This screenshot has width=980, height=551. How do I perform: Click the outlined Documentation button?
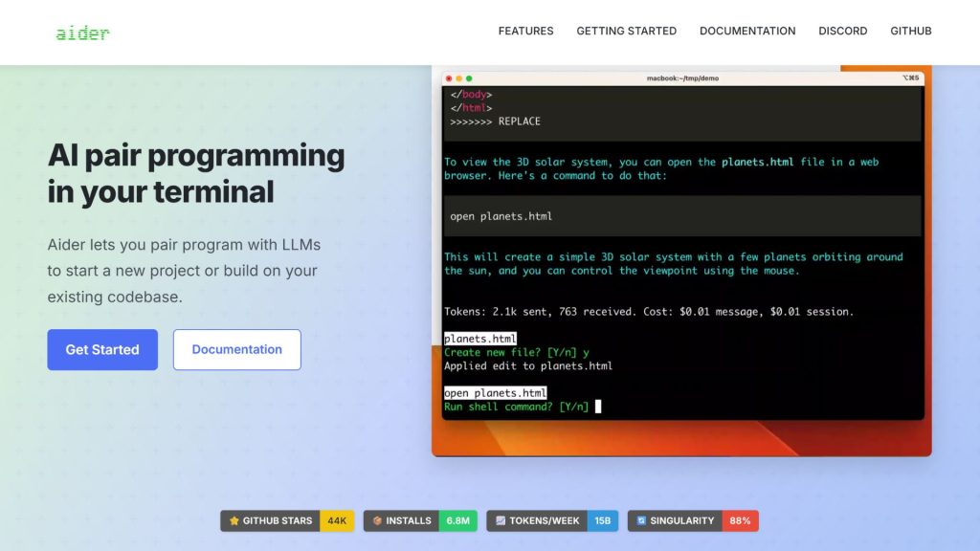pos(237,350)
